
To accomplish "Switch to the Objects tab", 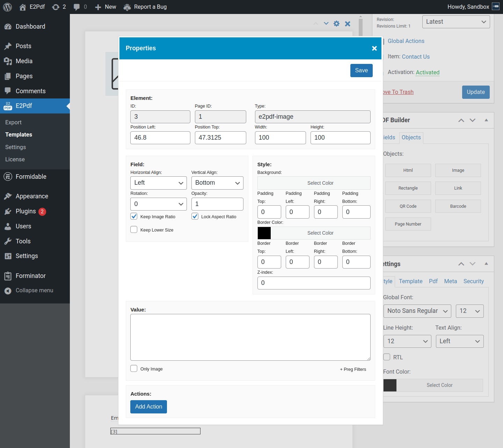I will tap(411, 138).
